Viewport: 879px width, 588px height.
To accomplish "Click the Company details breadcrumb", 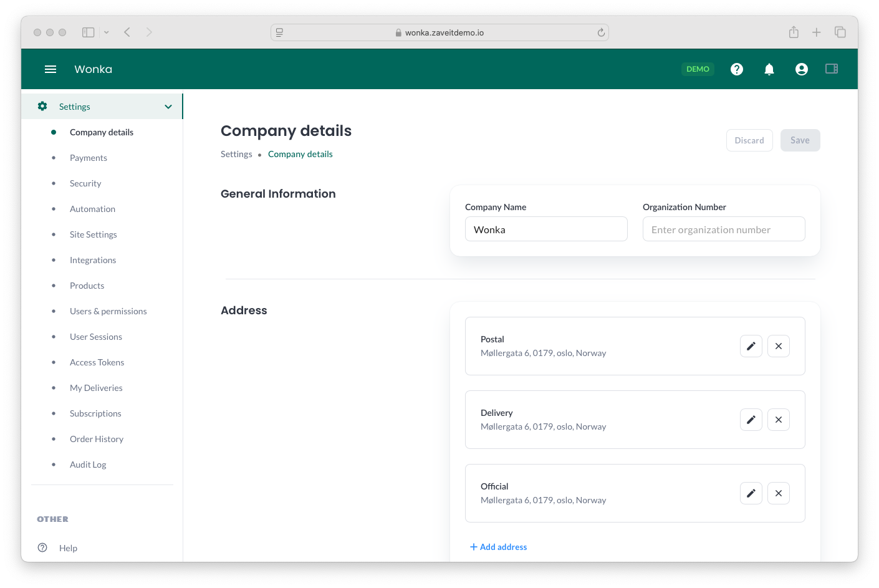I will [300, 154].
